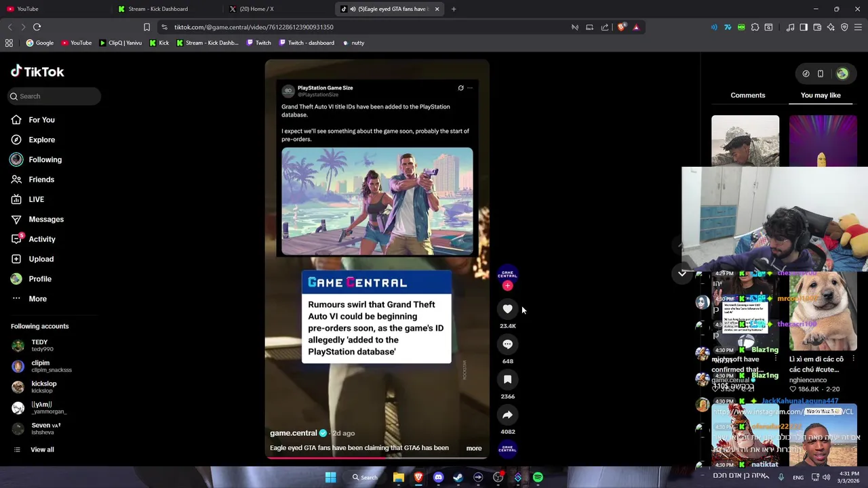The image size is (868, 488).
Task: Open the Windows Start menu
Action: 330,477
